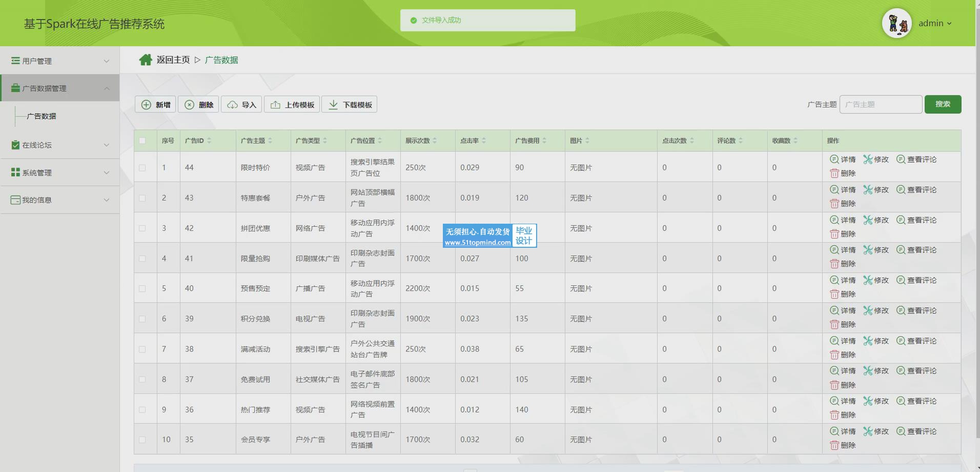This screenshot has height=472, width=980.
Task: Sort by the 评论数 column arrows
Action: click(741, 141)
